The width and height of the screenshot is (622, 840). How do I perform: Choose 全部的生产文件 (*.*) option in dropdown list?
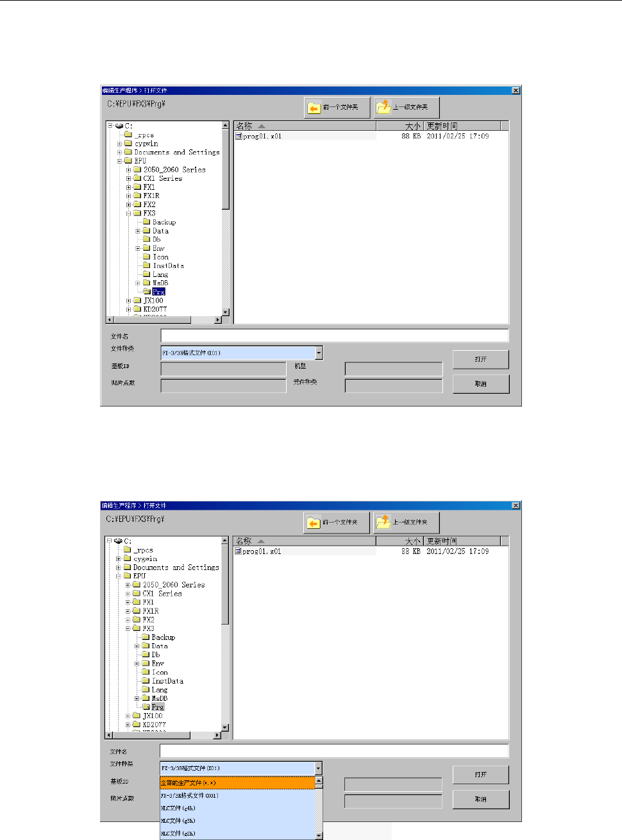pos(237,783)
